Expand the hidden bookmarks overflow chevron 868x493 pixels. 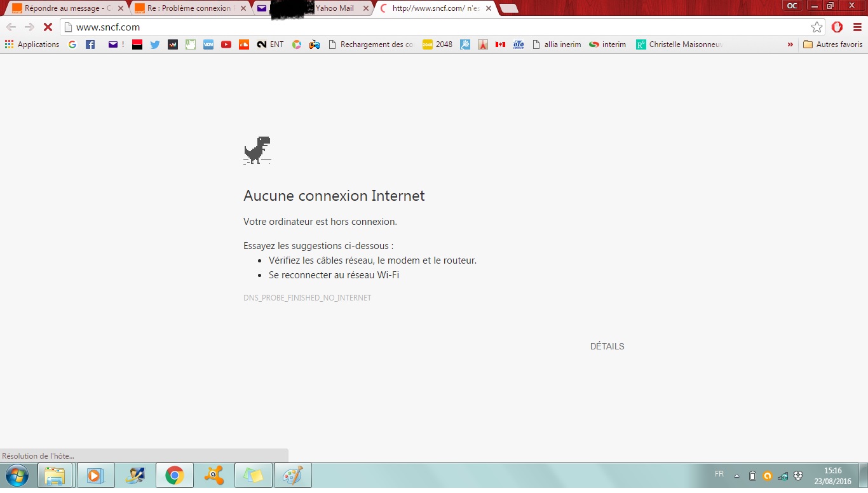790,44
